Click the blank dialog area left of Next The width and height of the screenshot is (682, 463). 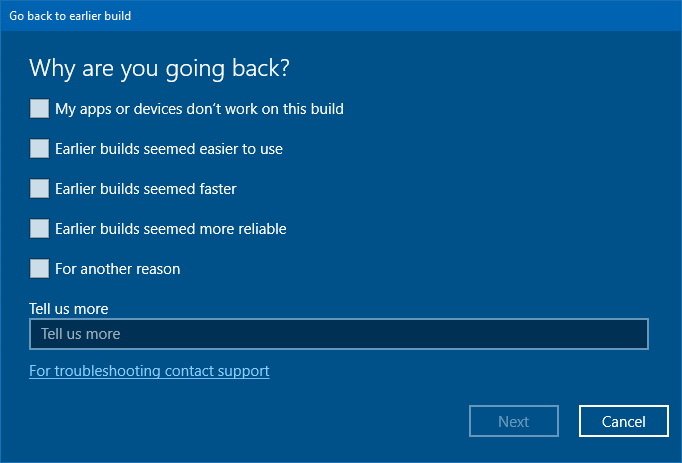coord(250,422)
